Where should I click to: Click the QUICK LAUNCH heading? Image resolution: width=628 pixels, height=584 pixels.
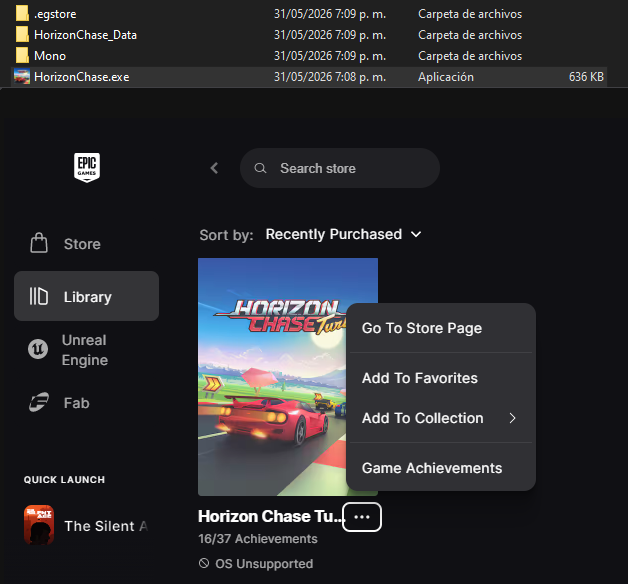coord(64,479)
